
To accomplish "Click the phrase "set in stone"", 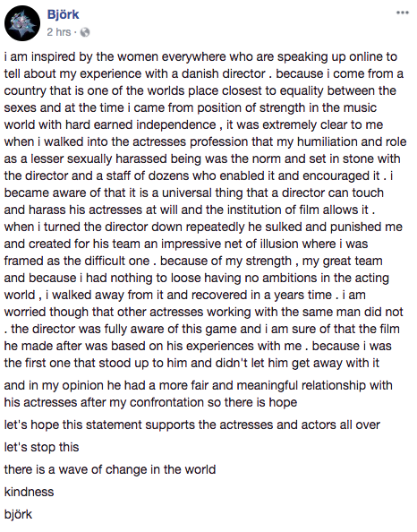I will coord(332,159).
